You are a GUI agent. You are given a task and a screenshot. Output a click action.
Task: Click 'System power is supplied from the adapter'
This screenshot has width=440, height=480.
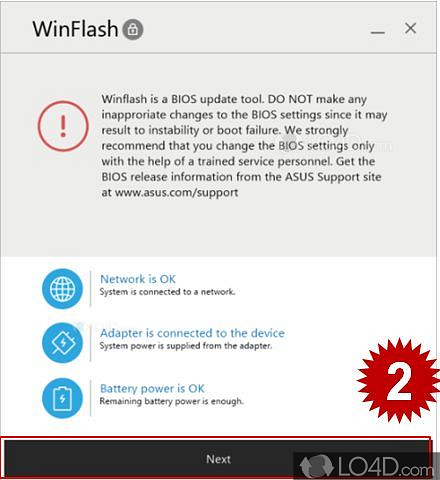[x=186, y=346]
